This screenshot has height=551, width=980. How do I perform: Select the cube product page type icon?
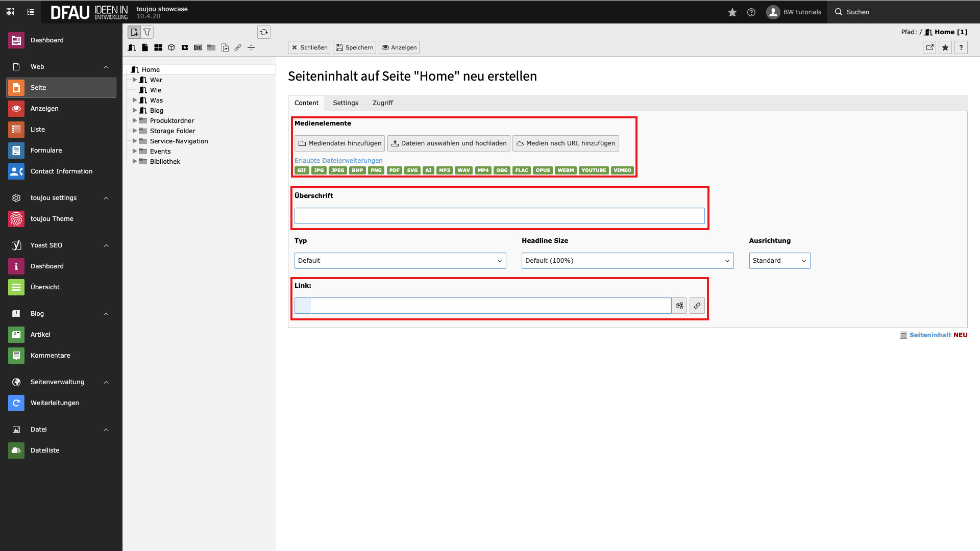pyautogui.click(x=171, y=47)
